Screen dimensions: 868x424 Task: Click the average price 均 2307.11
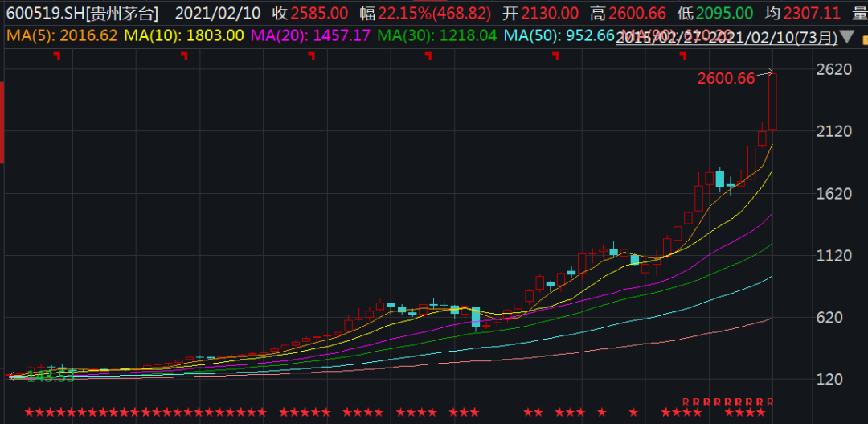point(801,13)
